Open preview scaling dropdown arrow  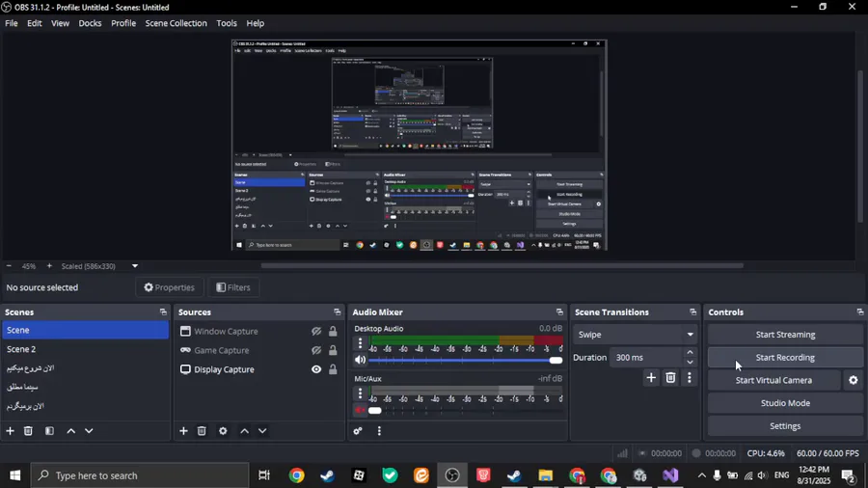134,266
